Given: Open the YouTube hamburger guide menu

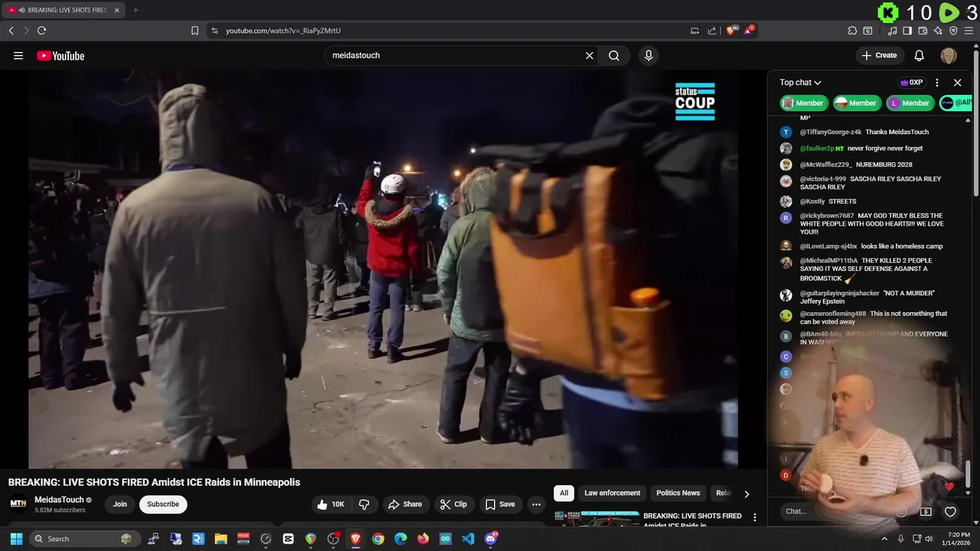Looking at the screenshot, I should 18,55.
